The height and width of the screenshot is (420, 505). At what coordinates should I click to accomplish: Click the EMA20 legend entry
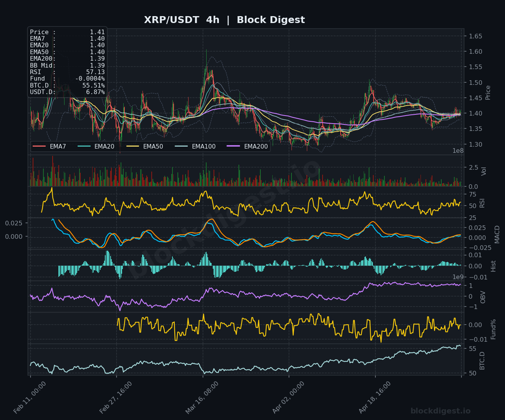(x=96, y=146)
